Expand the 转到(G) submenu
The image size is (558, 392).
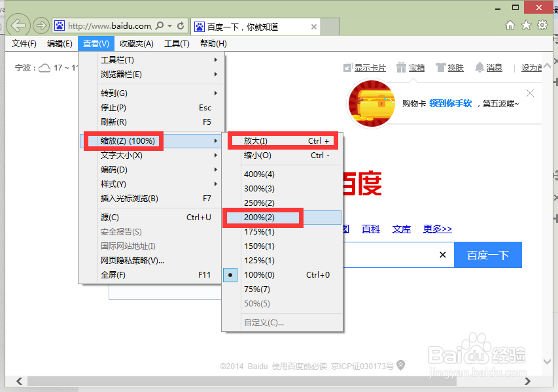152,93
